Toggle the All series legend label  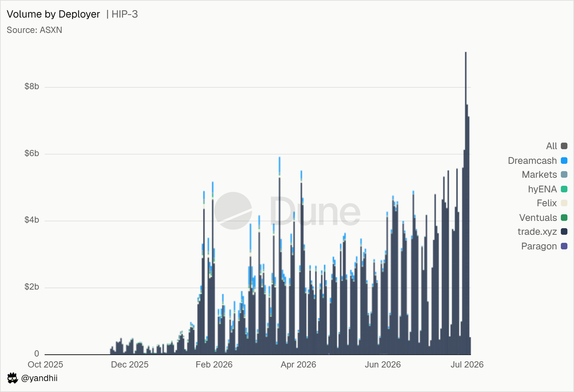point(551,146)
